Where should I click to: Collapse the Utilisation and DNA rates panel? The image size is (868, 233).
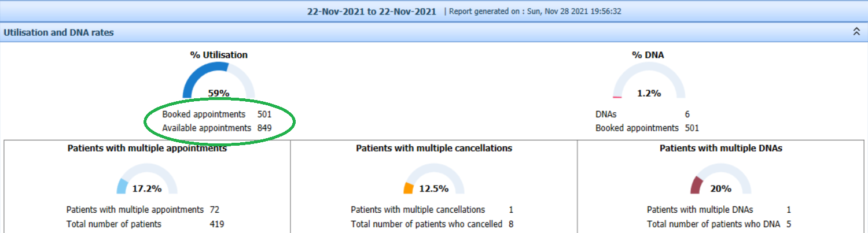pos(856,32)
